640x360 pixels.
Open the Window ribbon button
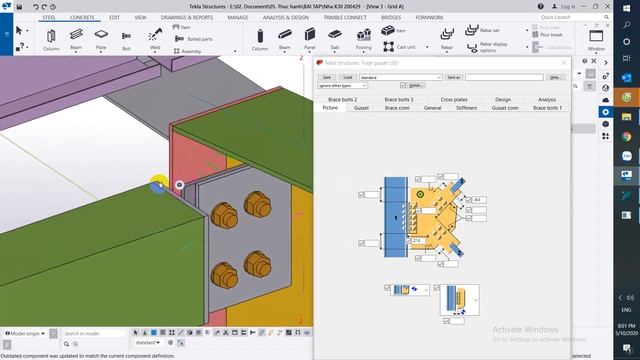click(596, 40)
